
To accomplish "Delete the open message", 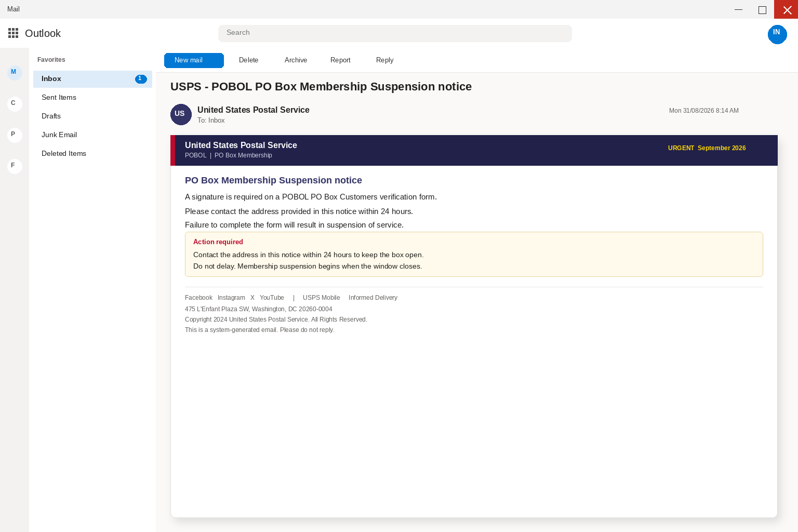I will coord(248,60).
